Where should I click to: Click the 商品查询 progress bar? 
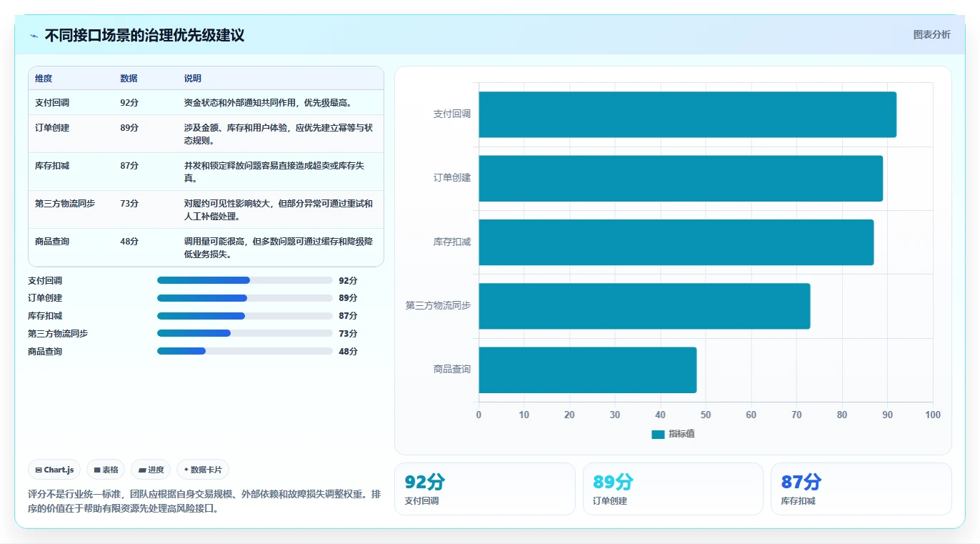(245, 351)
